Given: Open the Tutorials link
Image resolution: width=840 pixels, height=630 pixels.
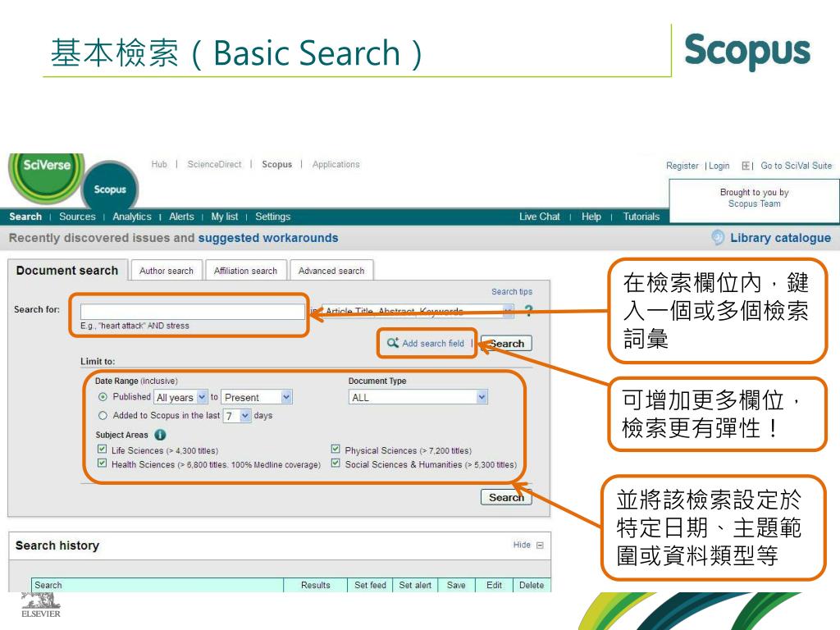Looking at the screenshot, I should [x=641, y=217].
